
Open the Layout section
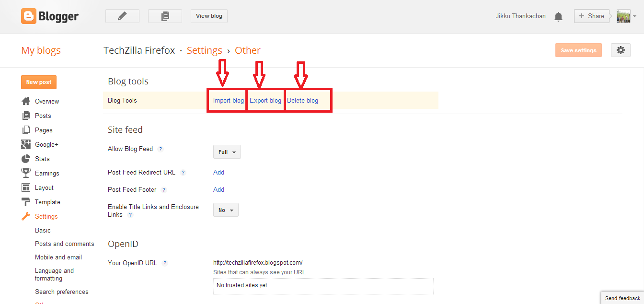click(44, 187)
